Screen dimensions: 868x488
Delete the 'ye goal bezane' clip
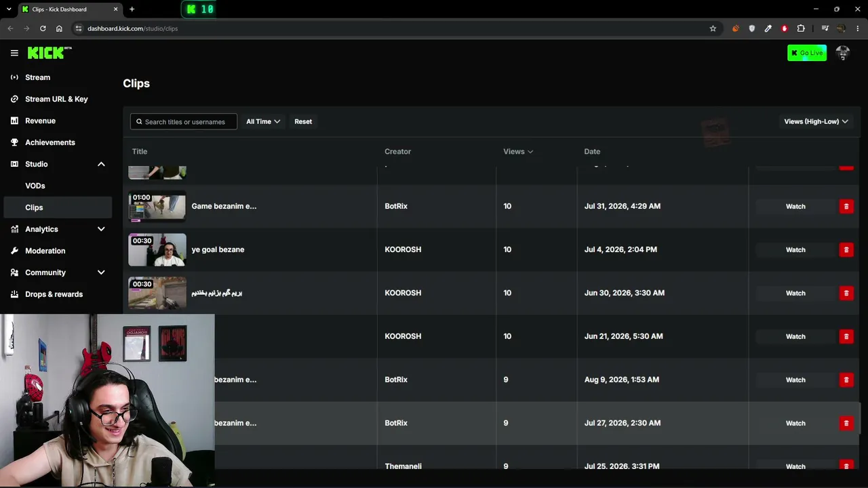(846, 249)
